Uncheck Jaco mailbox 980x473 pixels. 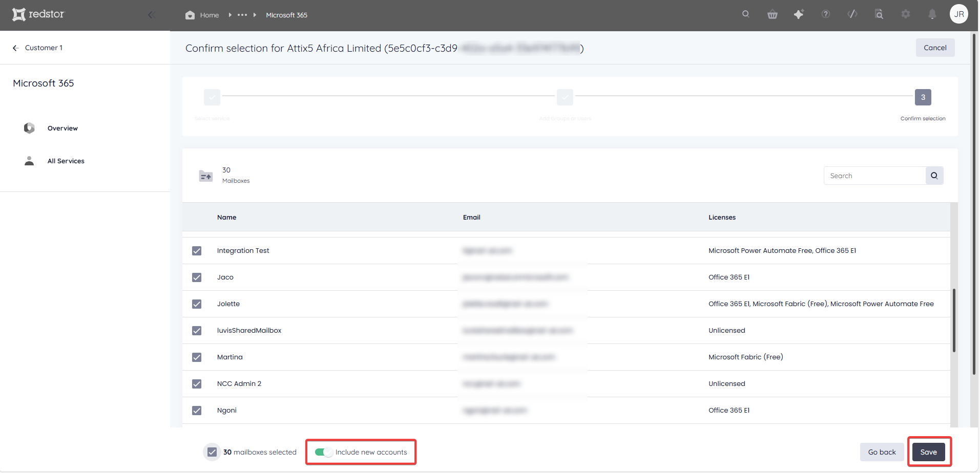point(197,277)
